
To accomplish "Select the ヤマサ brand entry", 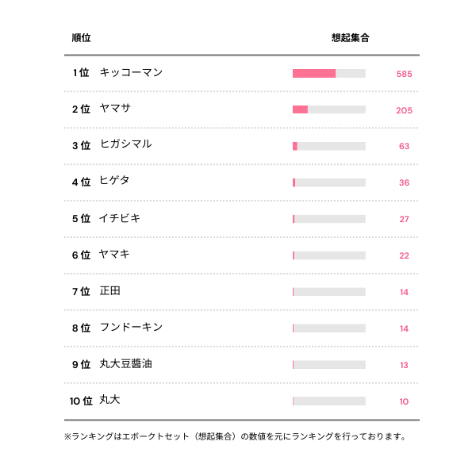I will (x=114, y=109).
